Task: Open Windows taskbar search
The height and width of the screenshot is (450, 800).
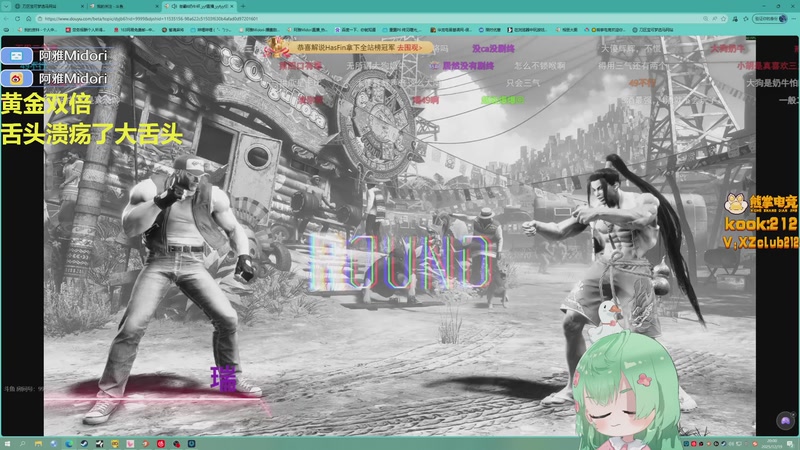Action: pyautogui.click(x=22, y=444)
